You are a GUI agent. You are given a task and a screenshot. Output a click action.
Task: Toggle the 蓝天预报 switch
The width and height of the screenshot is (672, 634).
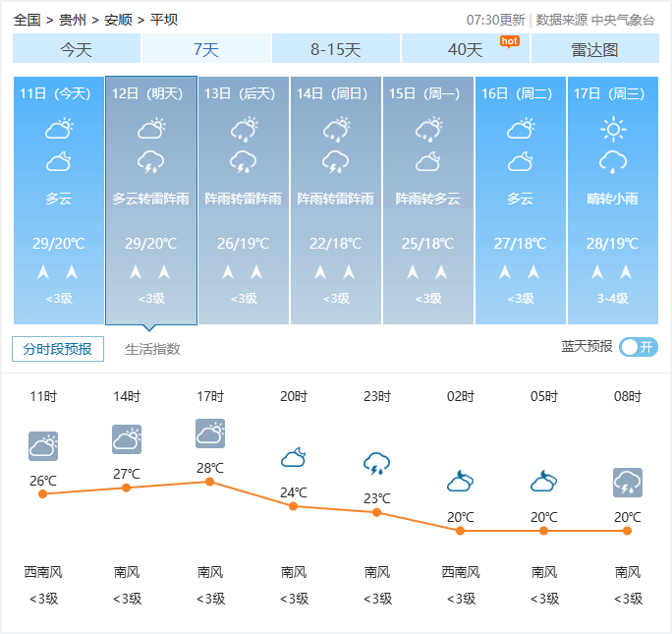click(x=639, y=347)
